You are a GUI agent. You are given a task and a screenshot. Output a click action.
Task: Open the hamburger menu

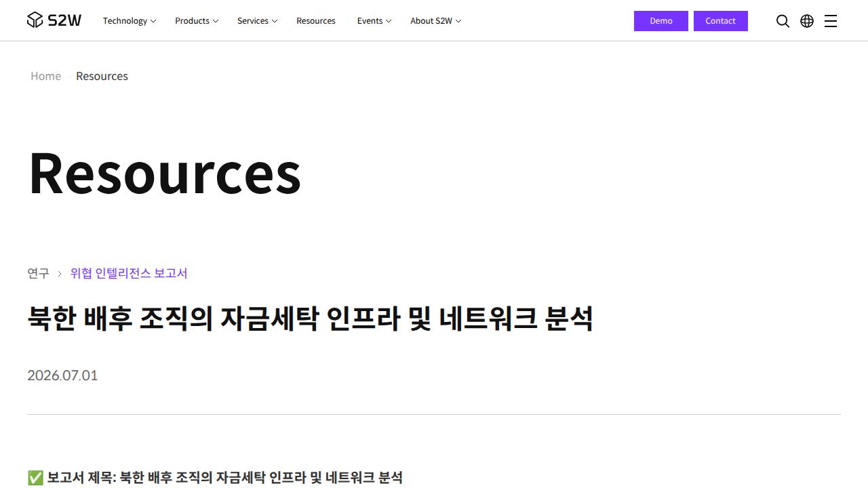(x=831, y=21)
